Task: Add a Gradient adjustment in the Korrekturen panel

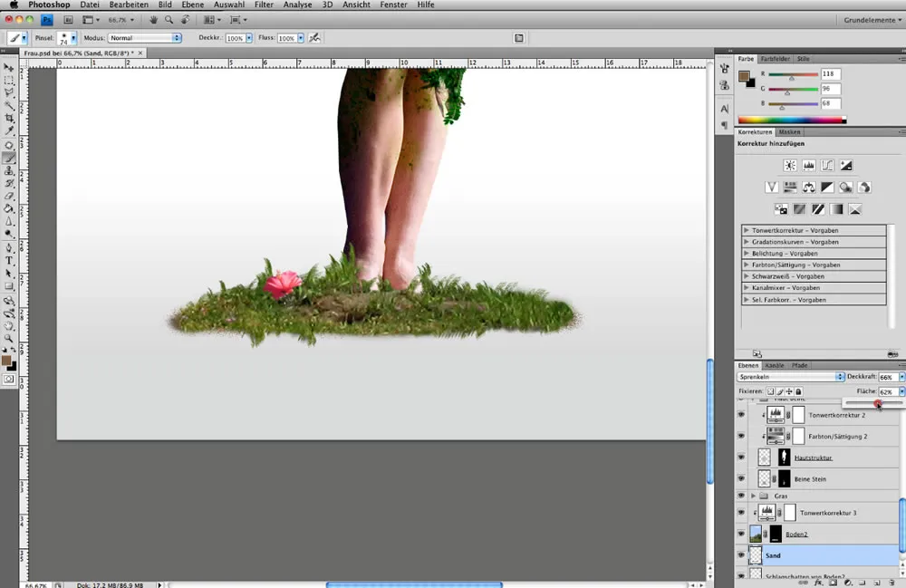Action: click(836, 209)
